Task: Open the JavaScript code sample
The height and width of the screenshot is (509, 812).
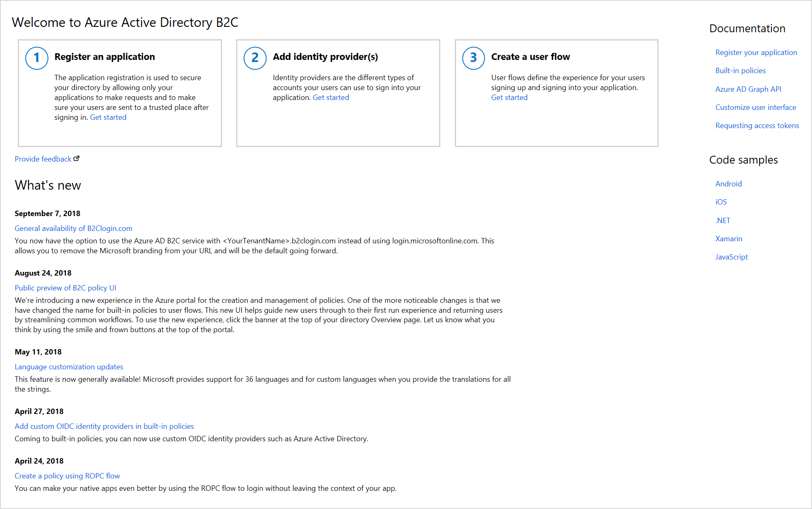Action: coord(731,257)
